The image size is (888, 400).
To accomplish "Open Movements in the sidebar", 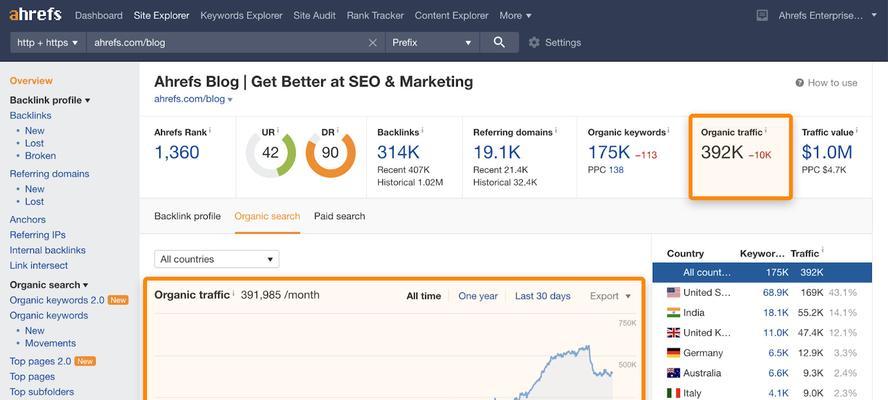I will pyautogui.click(x=50, y=343).
